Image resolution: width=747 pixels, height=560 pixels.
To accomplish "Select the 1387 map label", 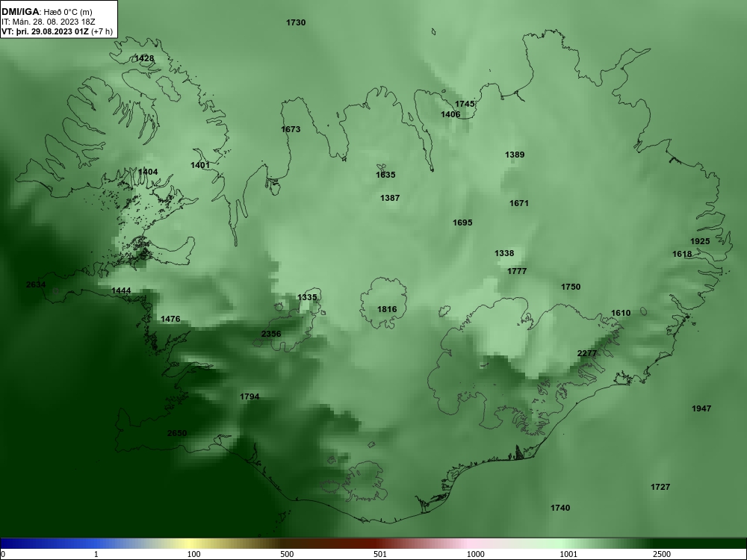I will pos(390,198).
